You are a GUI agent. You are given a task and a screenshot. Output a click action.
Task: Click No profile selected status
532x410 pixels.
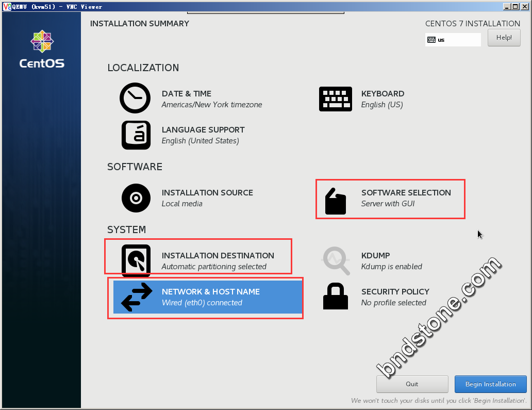click(393, 303)
